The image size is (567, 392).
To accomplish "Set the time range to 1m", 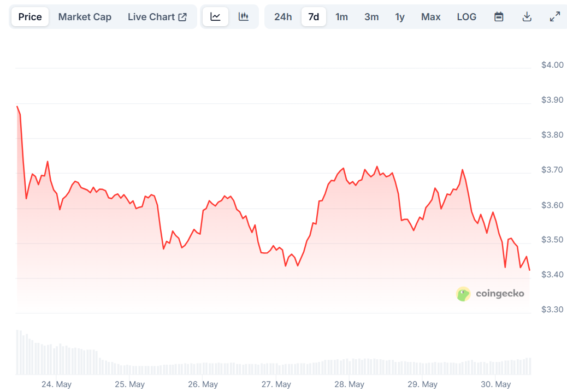I will (x=341, y=16).
